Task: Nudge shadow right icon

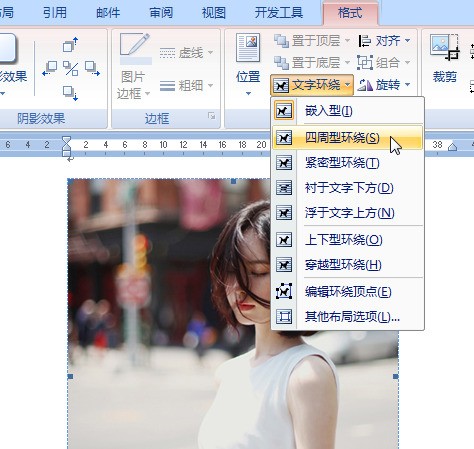Action: pos(92,69)
